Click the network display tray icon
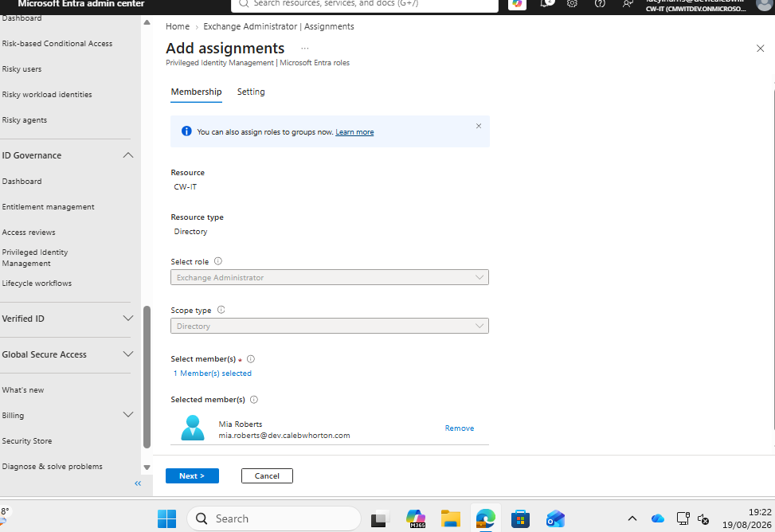Viewport: 775px width, 532px height. pyautogui.click(x=683, y=518)
